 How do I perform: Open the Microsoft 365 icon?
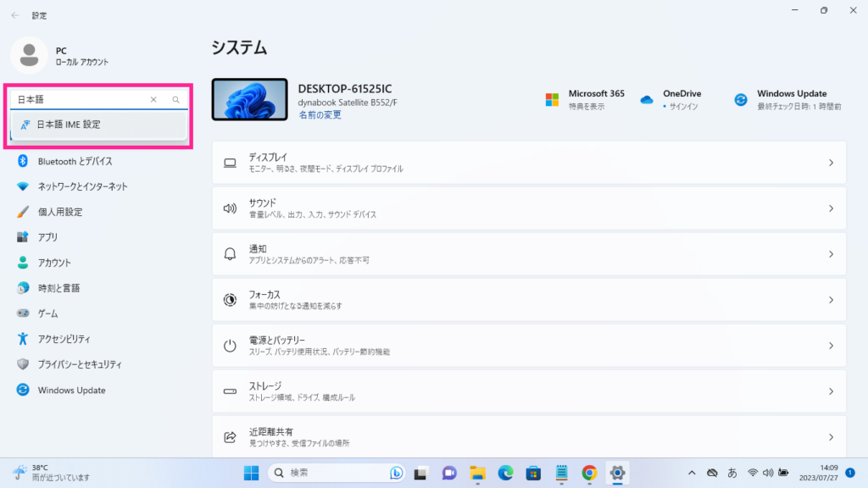pos(552,99)
